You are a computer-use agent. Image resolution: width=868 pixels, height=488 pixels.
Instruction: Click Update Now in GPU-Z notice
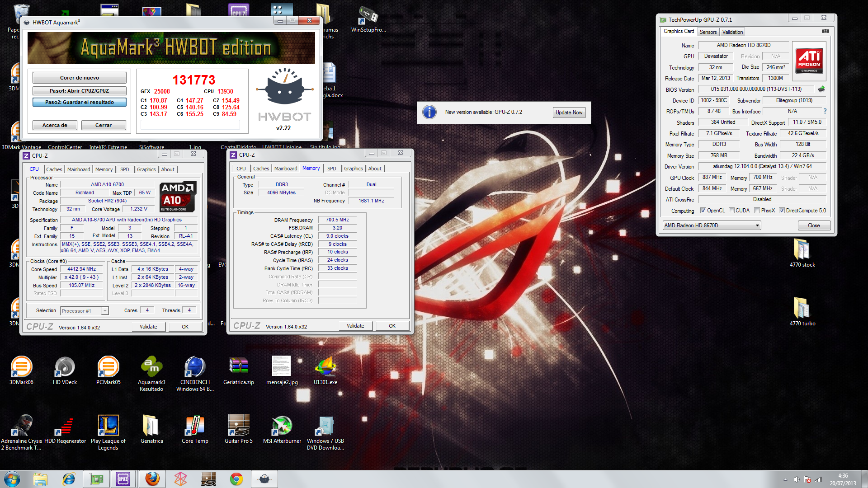(x=569, y=113)
